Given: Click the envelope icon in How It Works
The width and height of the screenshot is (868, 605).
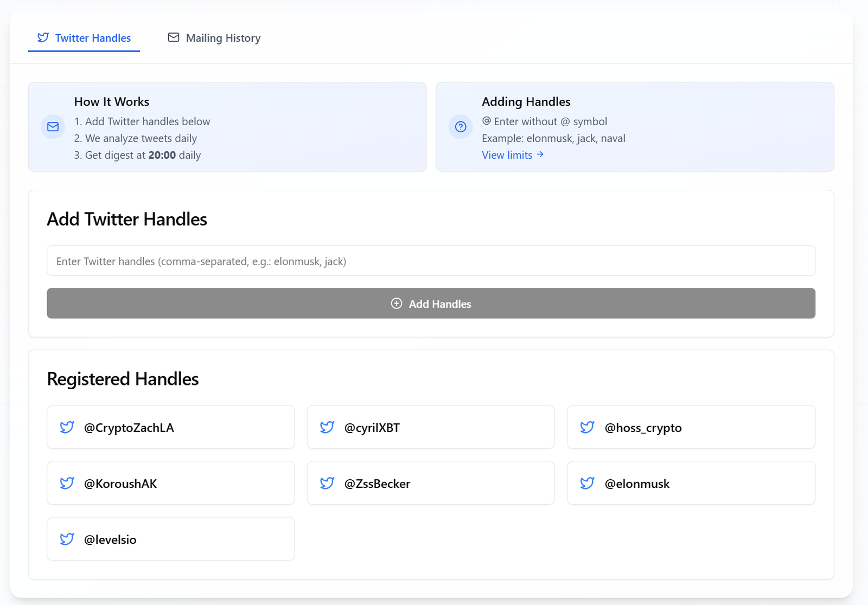Looking at the screenshot, I should point(53,127).
